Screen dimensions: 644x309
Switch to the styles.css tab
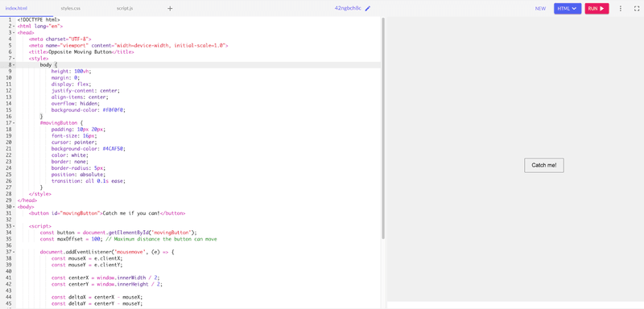pos(71,8)
